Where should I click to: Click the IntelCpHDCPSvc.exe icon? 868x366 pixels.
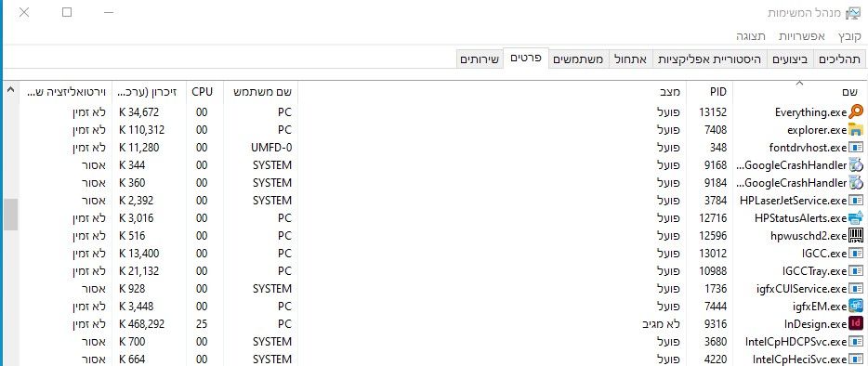[856, 341]
